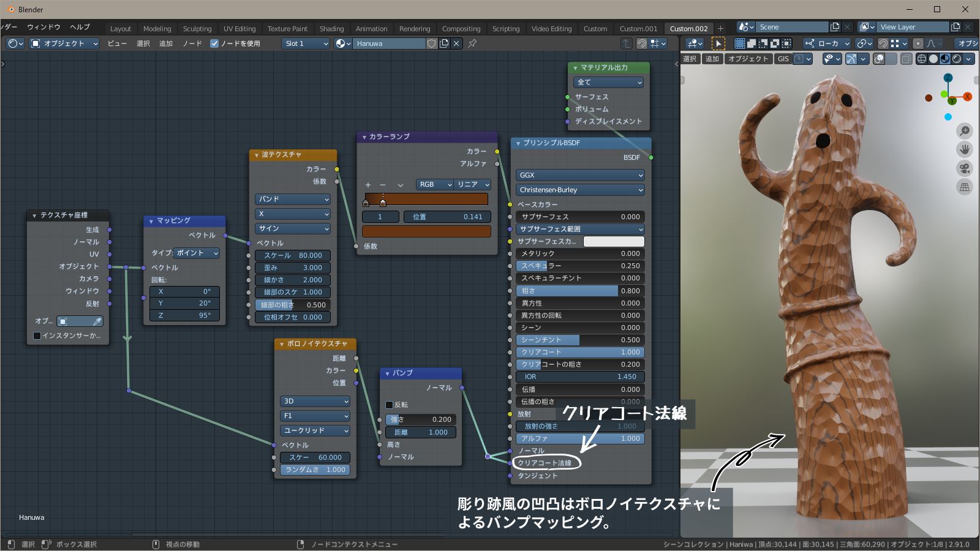The image size is (980, 551).
Task: Open the GGX distribution dropdown
Action: coord(580,175)
